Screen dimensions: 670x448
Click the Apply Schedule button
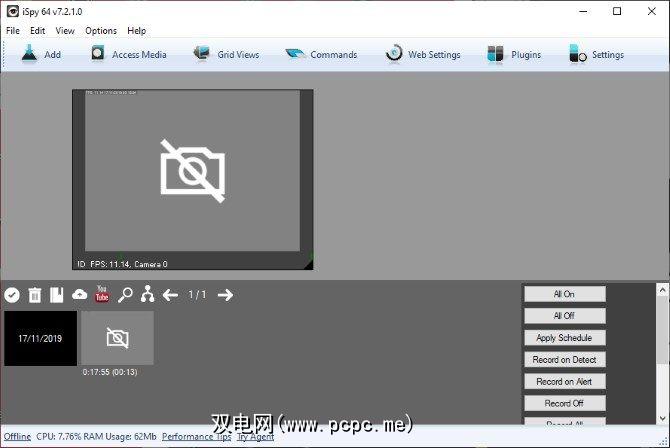point(565,338)
